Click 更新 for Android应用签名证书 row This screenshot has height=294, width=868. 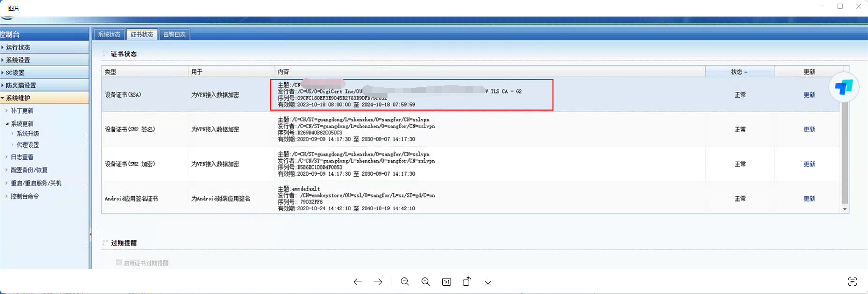click(x=809, y=199)
